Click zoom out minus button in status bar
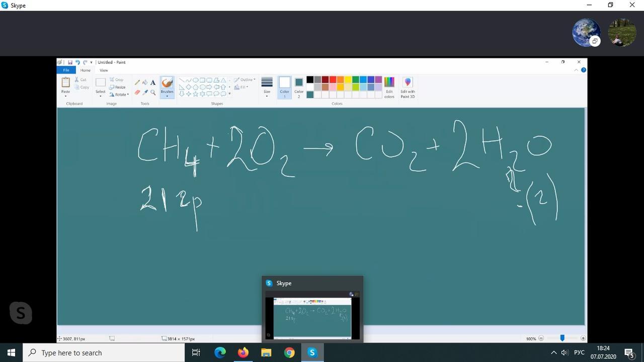The width and height of the screenshot is (644, 362). pyautogui.click(x=541, y=338)
